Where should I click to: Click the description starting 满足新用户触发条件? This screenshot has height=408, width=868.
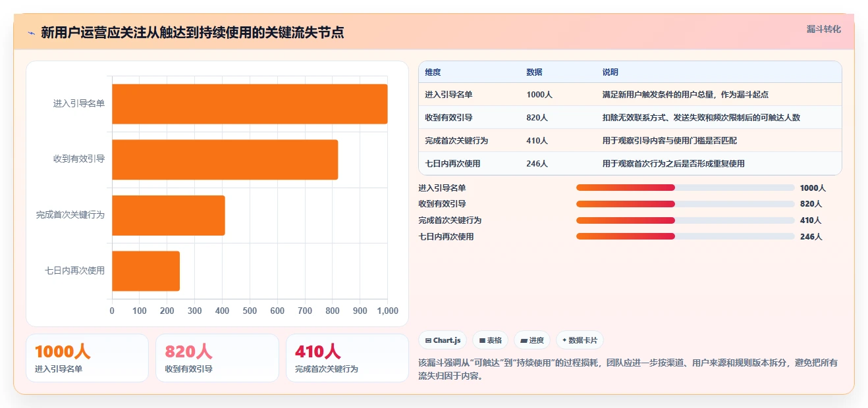tap(686, 95)
